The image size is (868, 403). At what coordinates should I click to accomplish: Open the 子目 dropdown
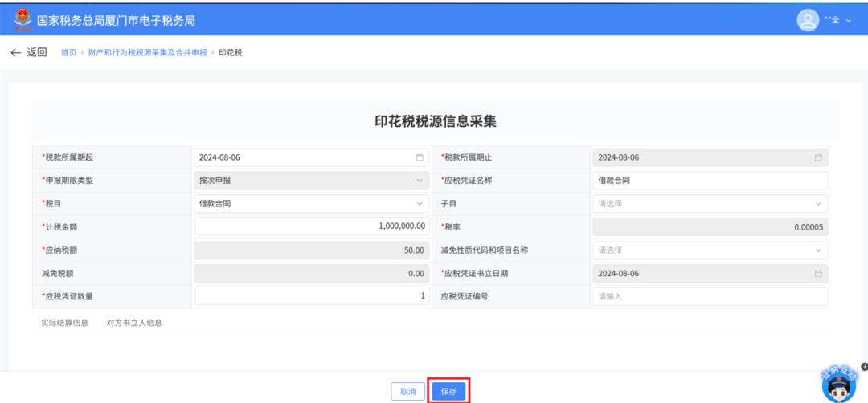coord(710,203)
